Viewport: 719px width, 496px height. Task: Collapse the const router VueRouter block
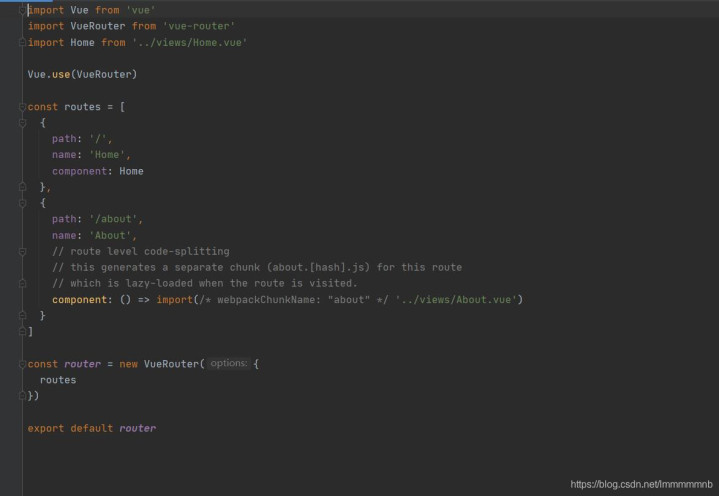point(22,364)
